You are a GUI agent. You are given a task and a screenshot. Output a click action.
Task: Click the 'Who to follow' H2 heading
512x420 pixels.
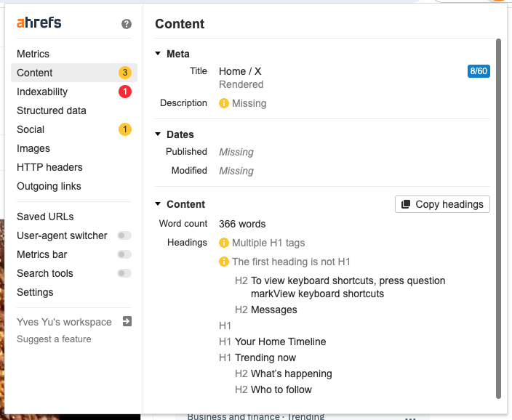click(x=281, y=389)
